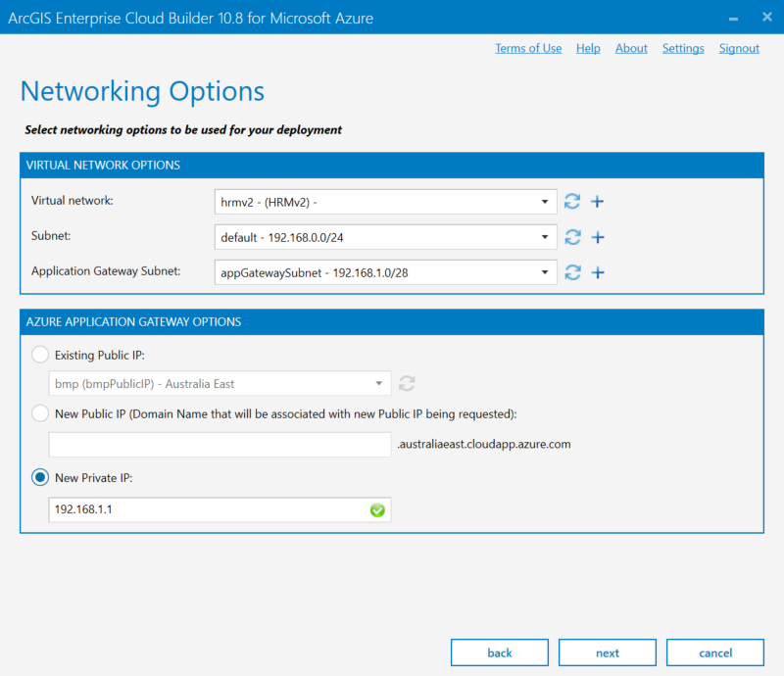Select the Existing Public IP option
The width and height of the screenshot is (784, 676).
coord(41,355)
